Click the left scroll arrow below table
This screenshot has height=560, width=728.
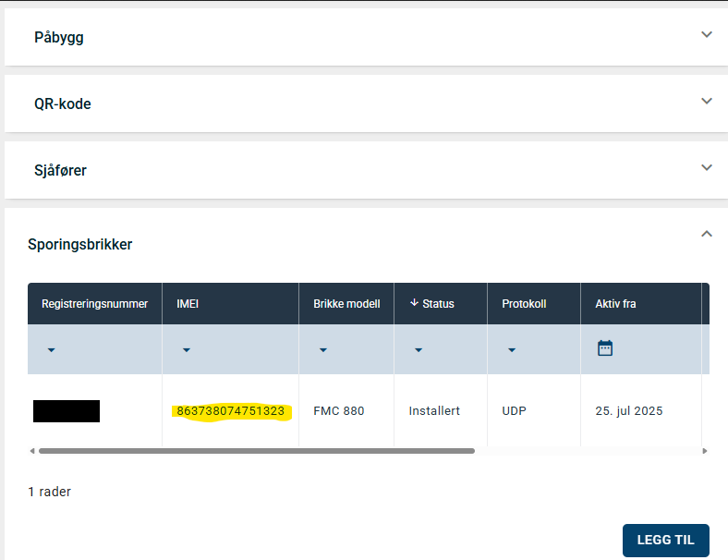32,451
